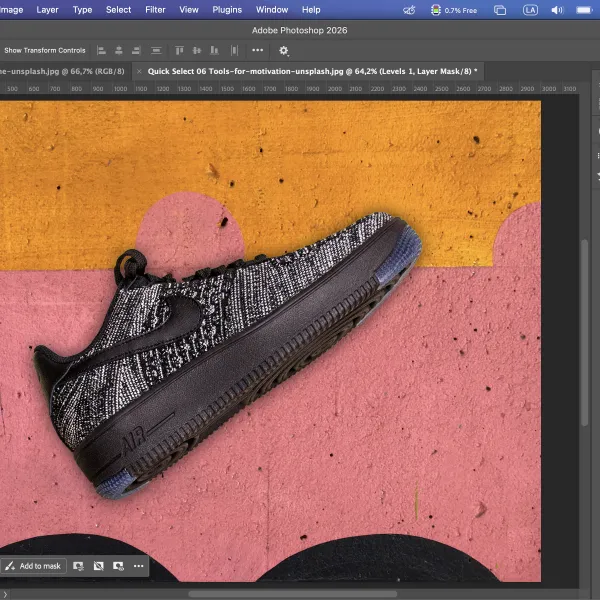Open the Window menu
Screen dimensions: 600x600
point(272,10)
